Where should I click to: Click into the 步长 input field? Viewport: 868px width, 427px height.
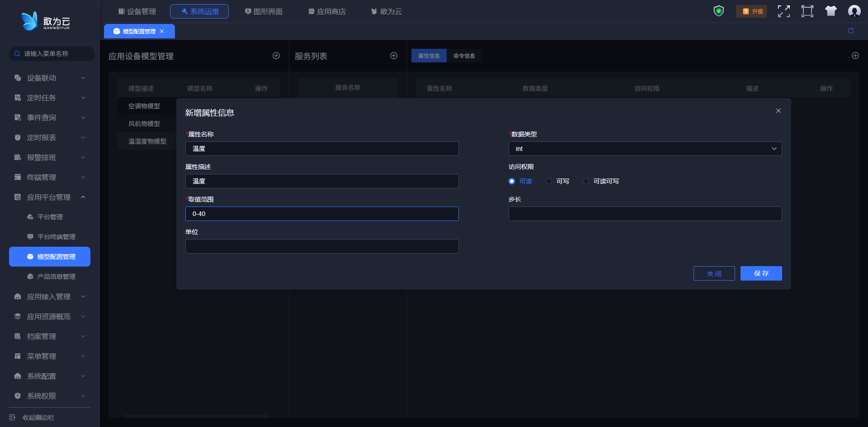pyautogui.click(x=645, y=214)
